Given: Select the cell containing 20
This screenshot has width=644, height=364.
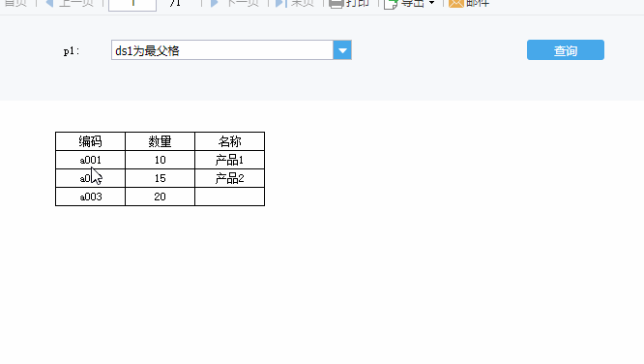Looking at the screenshot, I should tap(160, 197).
